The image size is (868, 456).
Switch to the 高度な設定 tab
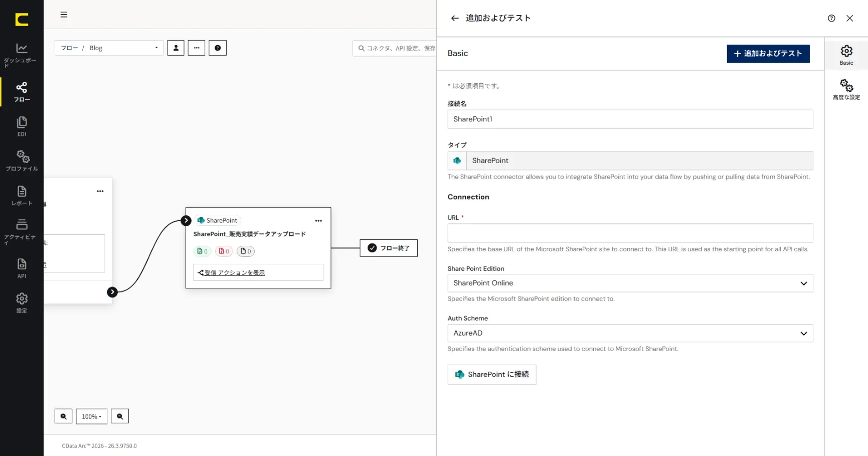pyautogui.click(x=846, y=89)
